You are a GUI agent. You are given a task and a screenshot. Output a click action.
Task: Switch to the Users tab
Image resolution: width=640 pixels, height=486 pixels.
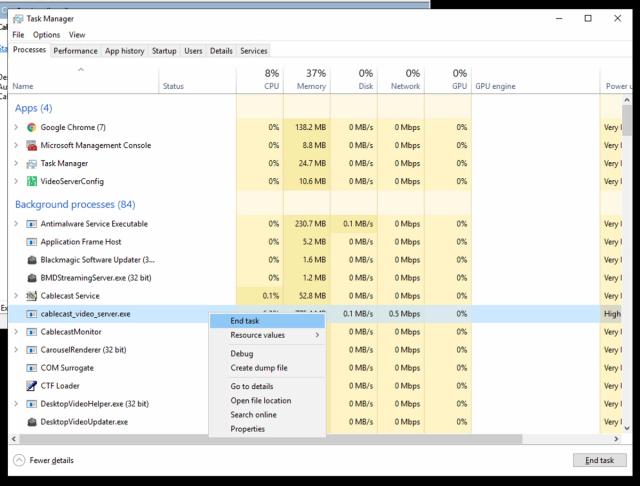tap(193, 51)
